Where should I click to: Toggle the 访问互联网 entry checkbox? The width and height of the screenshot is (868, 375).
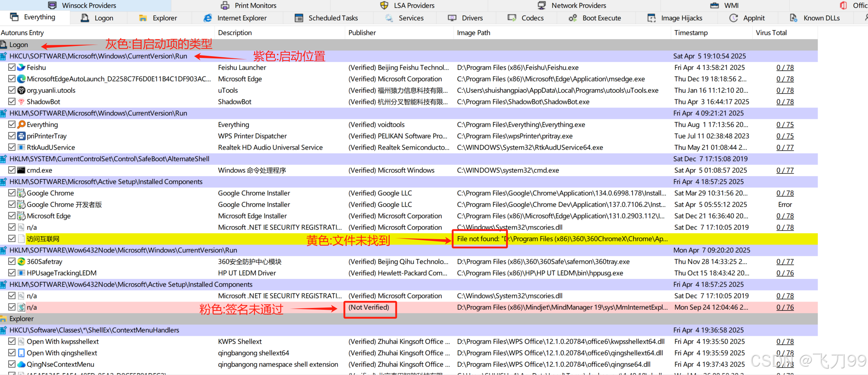pos(12,239)
